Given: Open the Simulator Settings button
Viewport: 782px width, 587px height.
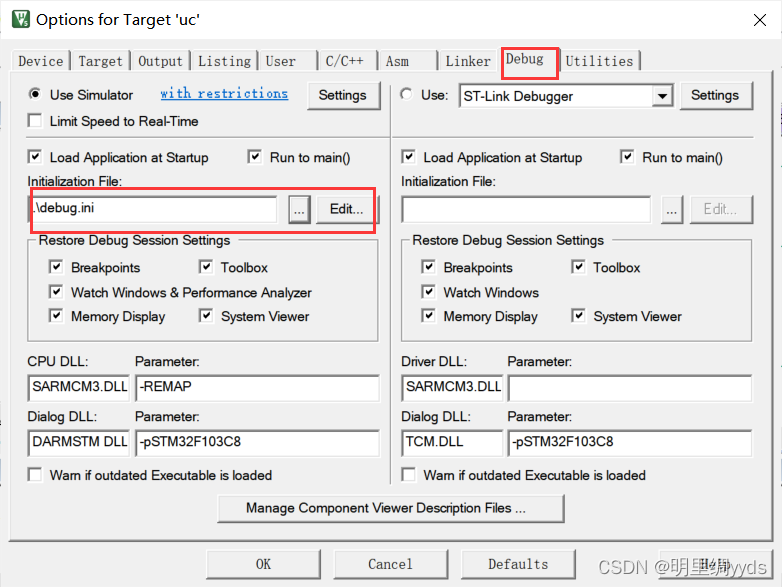Looking at the screenshot, I should coord(343,95).
